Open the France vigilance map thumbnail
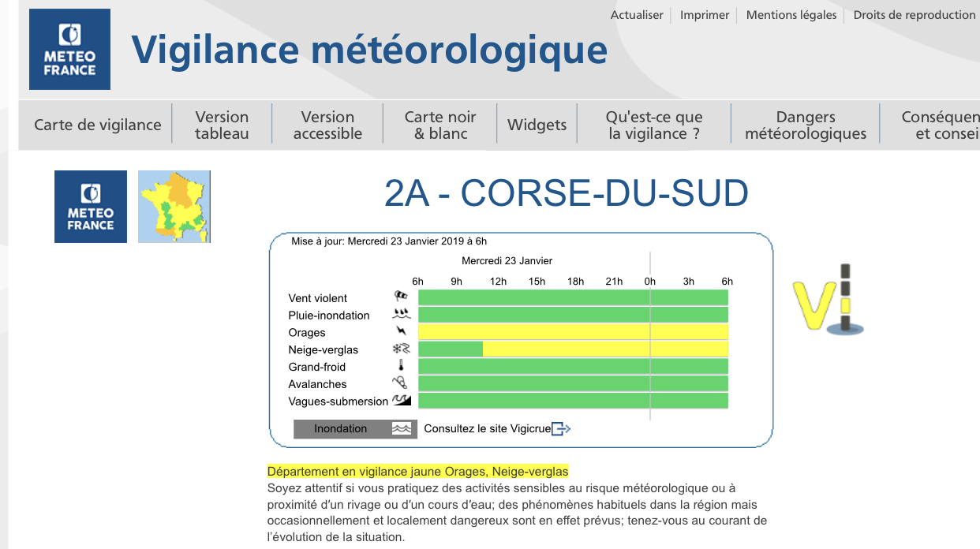This screenshot has width=980, height=549. point(174,206)
